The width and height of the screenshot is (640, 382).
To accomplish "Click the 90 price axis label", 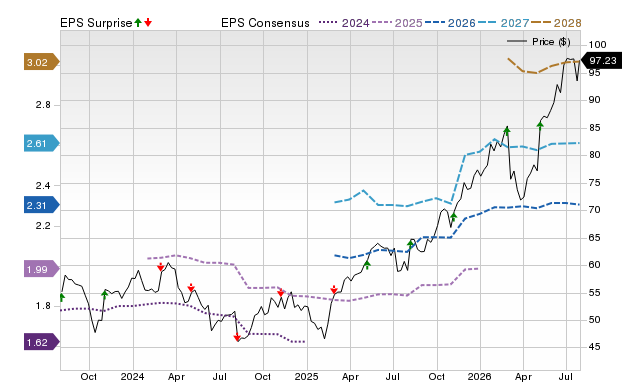I will [594, 100].
